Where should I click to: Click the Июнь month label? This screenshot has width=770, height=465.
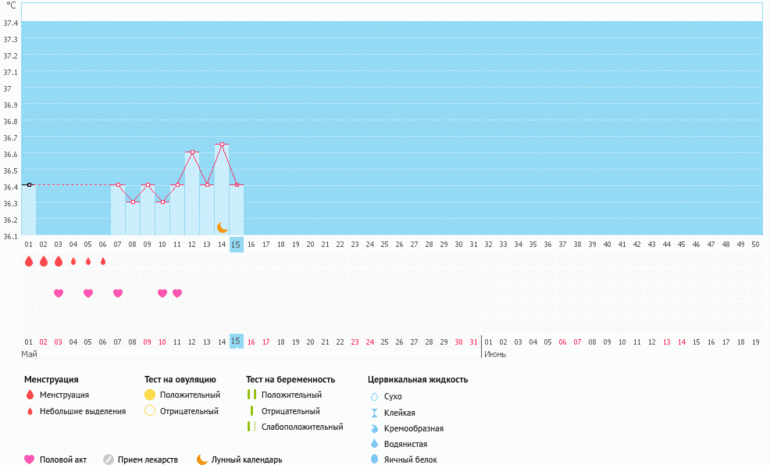[x=494, y=354]
